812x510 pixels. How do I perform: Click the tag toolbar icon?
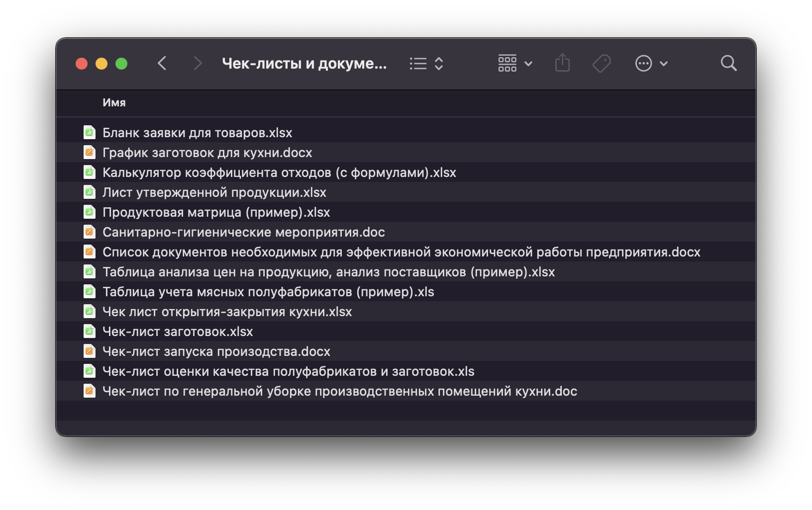coord(602,64)
